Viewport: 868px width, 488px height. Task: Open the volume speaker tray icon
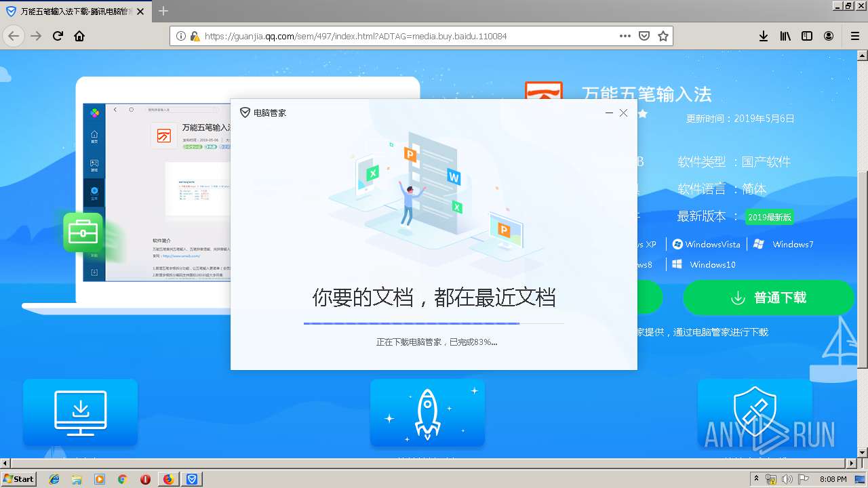coord(787,479)
